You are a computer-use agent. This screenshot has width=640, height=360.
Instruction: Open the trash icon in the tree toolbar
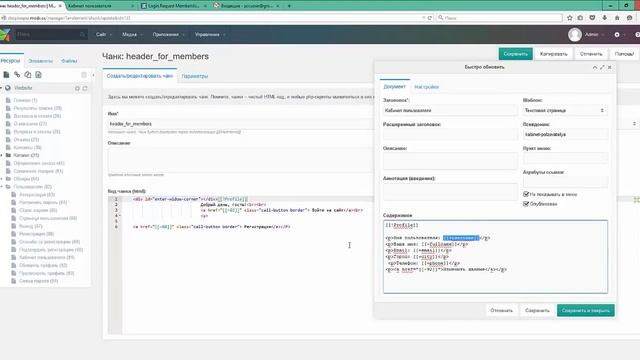point(84,75)
